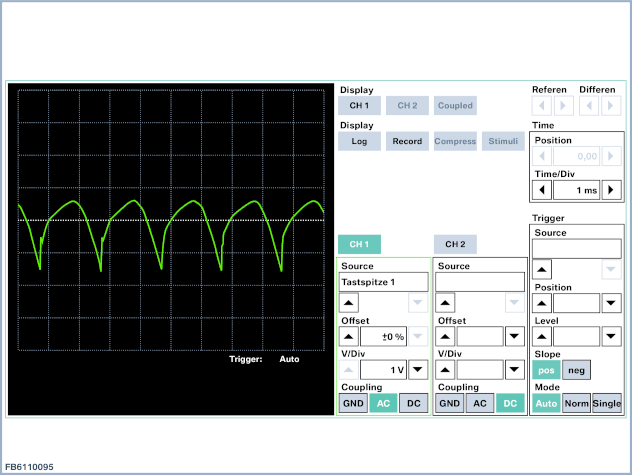Click the empty CH 2 Source field
The height and width of the screenshot is (475, 632).
click(480, 282)
